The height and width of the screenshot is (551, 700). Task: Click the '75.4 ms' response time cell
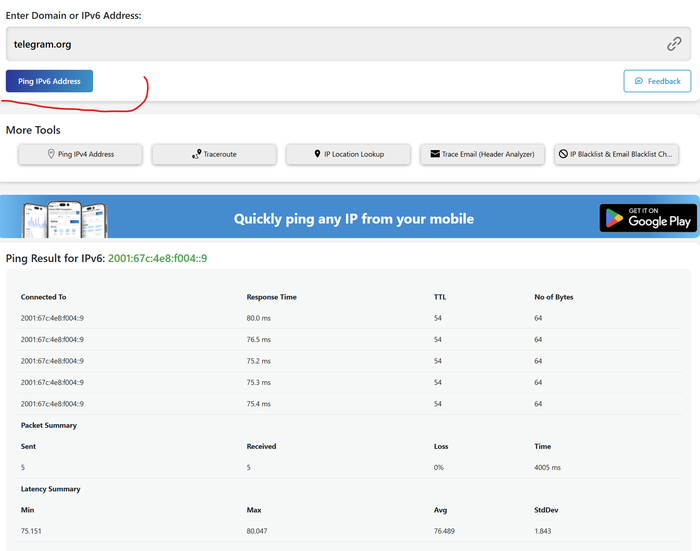pyautogui.click(x=258, y=404)
